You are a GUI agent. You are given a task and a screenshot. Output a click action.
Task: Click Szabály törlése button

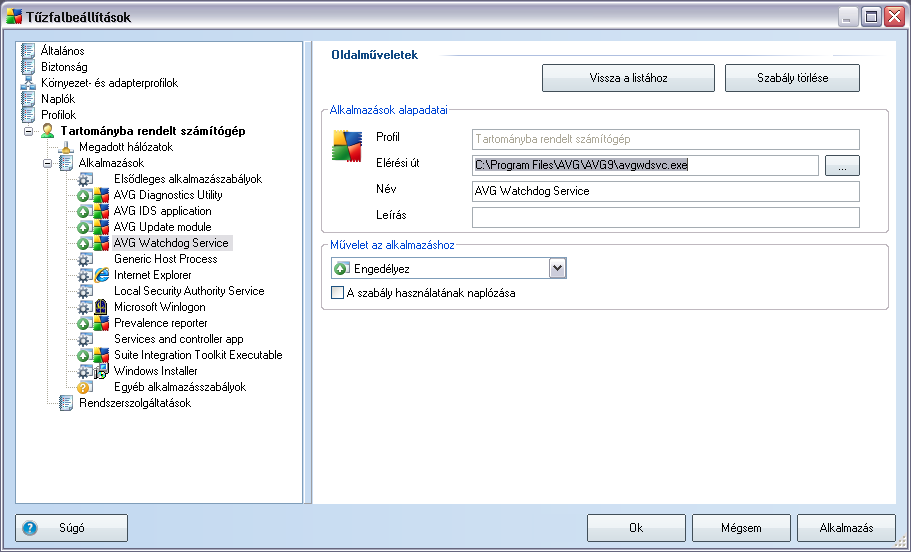[792, 78]
